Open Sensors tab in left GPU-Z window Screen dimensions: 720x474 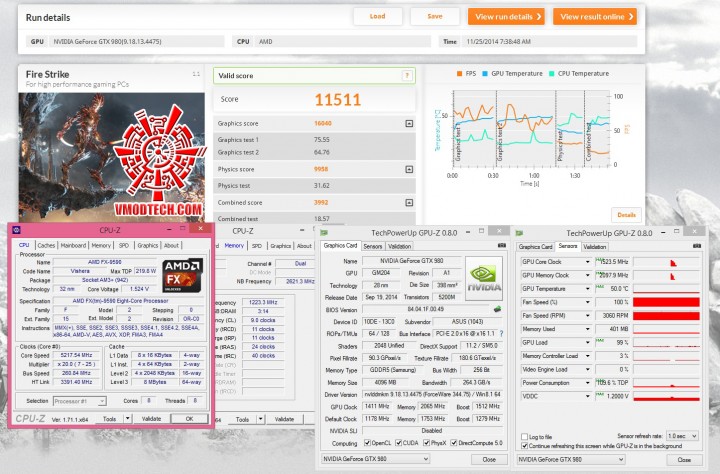(373, 246)
